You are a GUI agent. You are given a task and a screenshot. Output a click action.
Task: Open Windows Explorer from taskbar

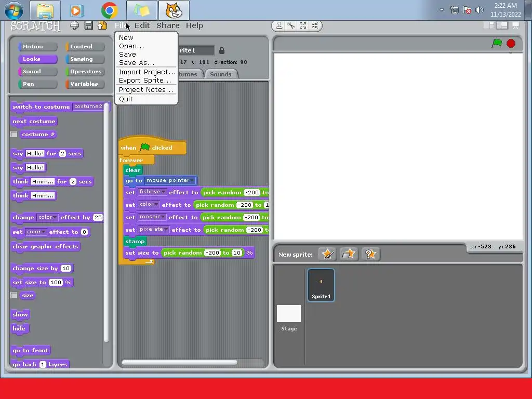[x=45, y=10]
